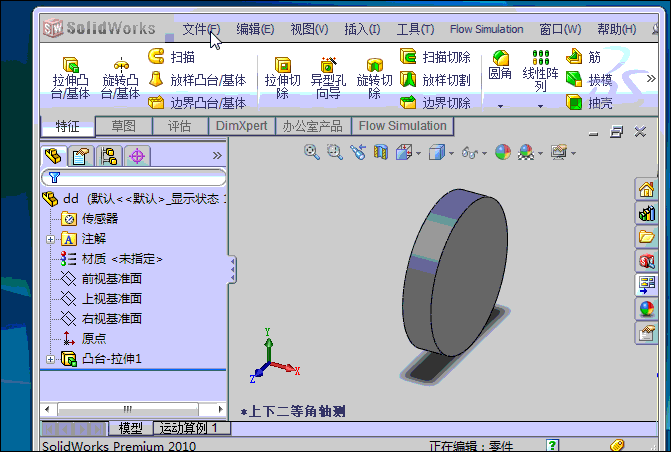Choose the Boundary Cut (边界切除) feature
Screen dimensions: 671x452
pos(435,103)
